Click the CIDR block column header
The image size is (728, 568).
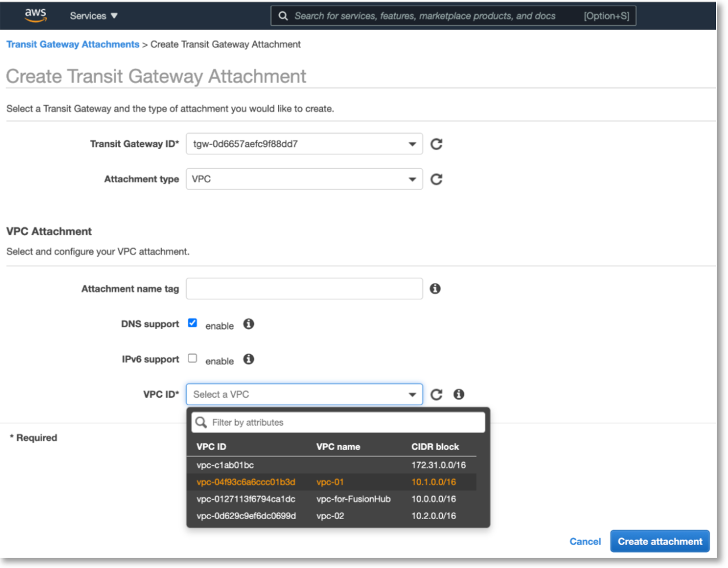tap(435, 447)
